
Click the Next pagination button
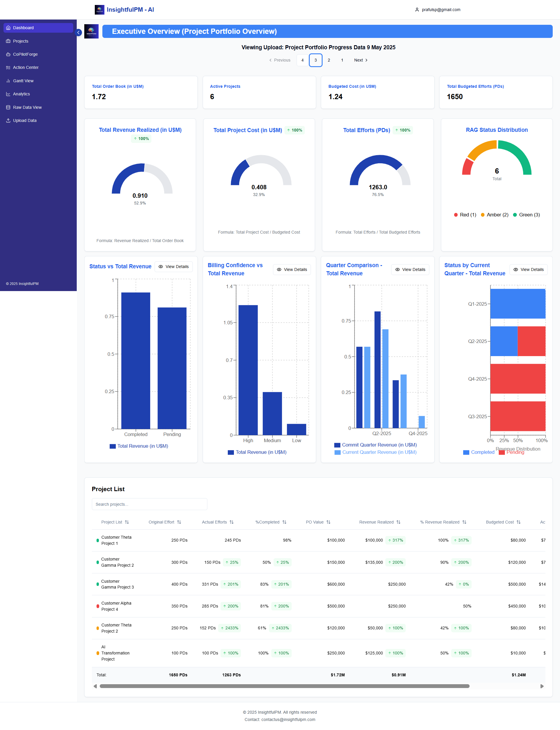[x=361, y=60]
